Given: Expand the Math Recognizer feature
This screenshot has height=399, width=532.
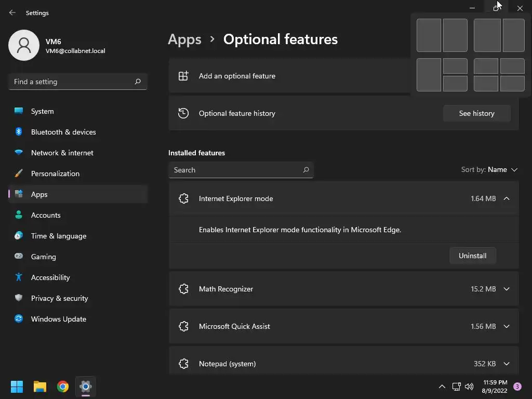Looking at the screenshot, I should coord(507,289).
